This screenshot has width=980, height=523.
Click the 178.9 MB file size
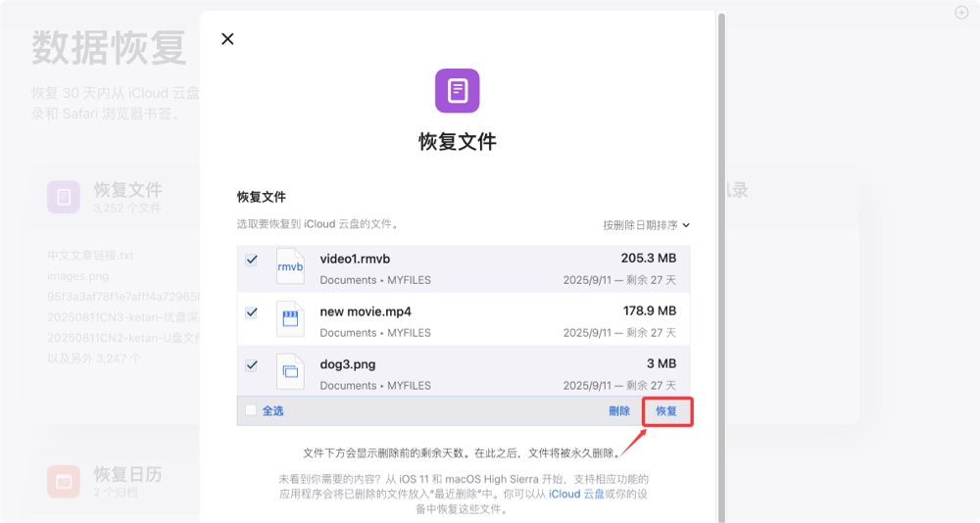tap(650, 310)
